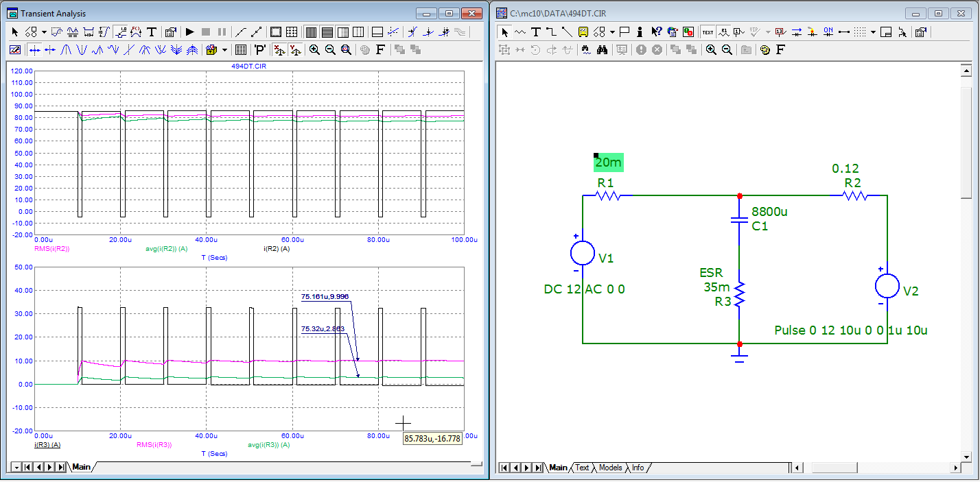Zoom out in Transient Analysis toolbar

pyautogui.click(x=330, y=49)
